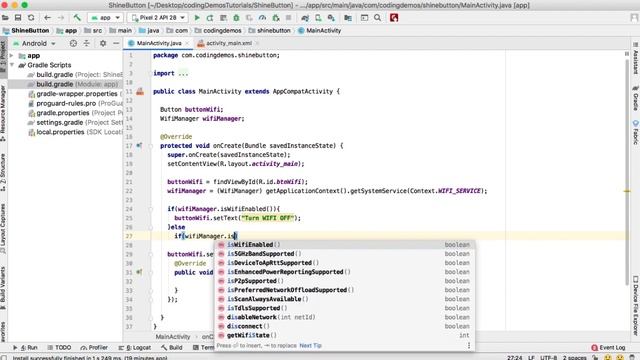Click the Next Tip link in autocomplete popup

point(311,345)
